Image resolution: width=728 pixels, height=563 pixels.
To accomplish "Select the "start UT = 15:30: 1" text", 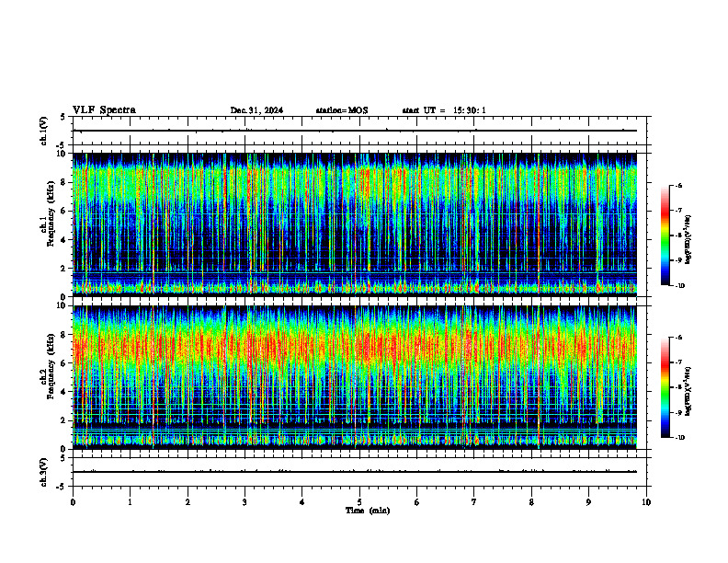I will [x=444, y=110].
